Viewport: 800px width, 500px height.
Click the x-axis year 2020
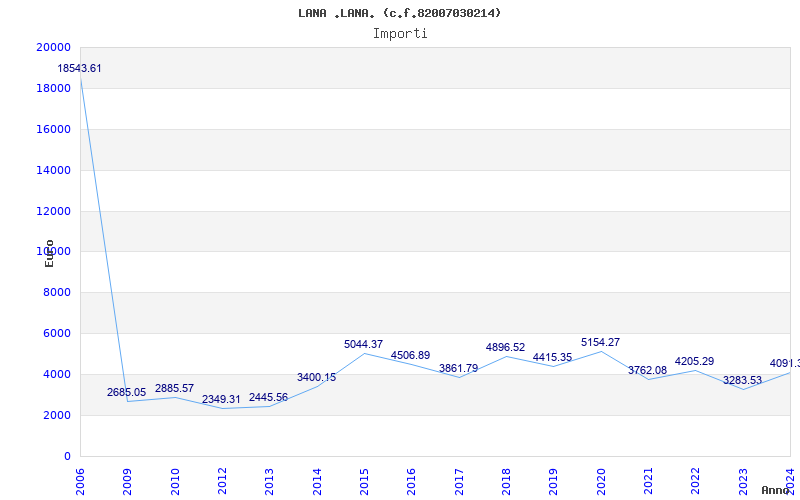601,482
